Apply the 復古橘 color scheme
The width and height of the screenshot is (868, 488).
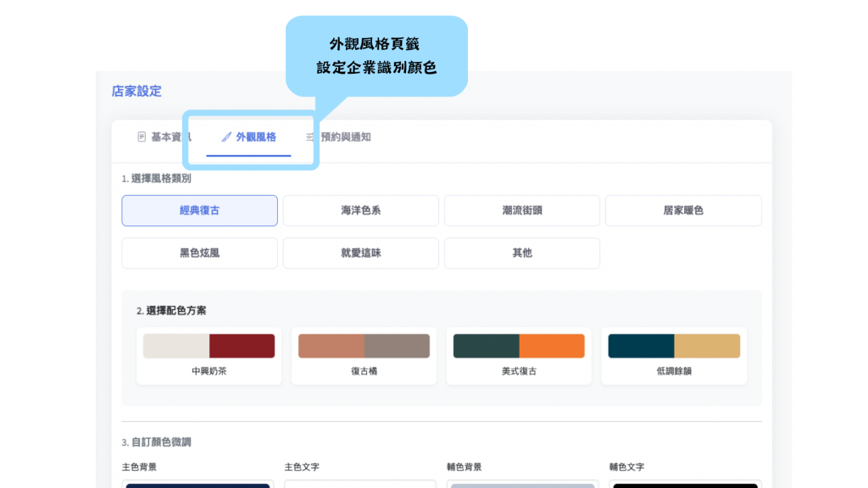pyautogui.click(x=364, y=355)
